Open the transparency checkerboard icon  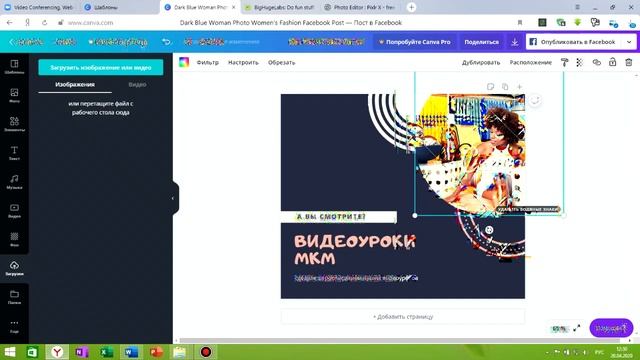point(580,62)
